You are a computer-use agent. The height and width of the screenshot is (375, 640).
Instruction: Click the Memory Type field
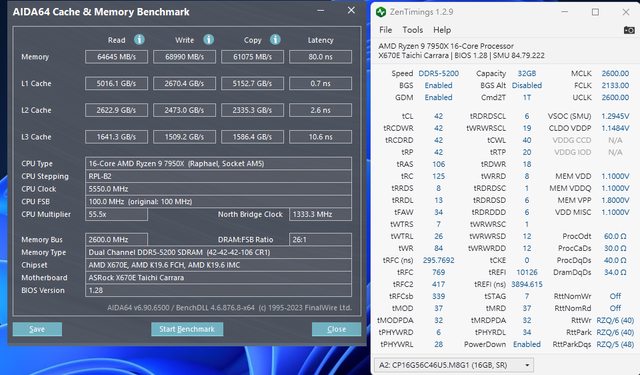coord(218,252)
